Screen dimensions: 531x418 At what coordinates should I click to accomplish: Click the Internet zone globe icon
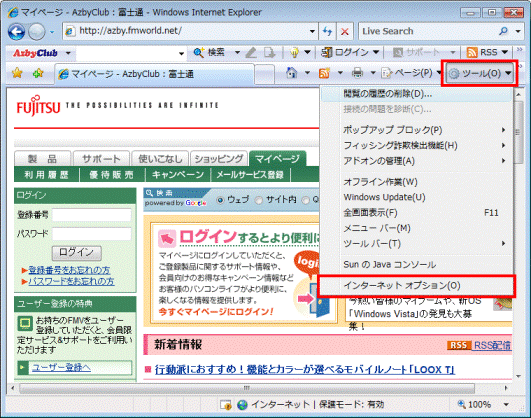pos(242,404)
